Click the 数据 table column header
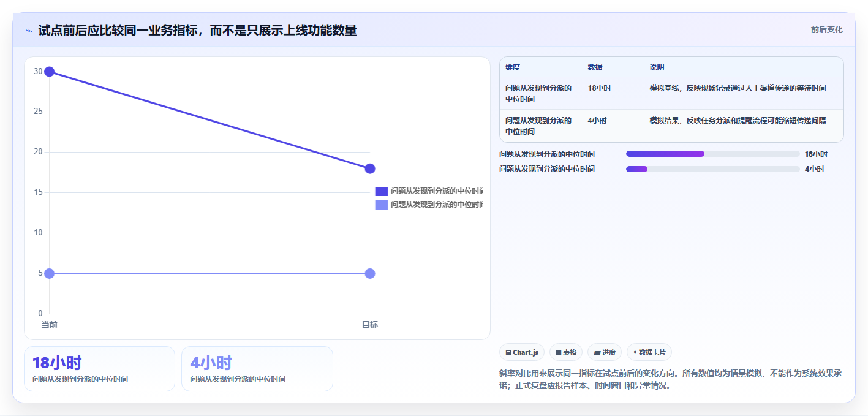This screenshot has width=868, height=416. coord(595,67)
